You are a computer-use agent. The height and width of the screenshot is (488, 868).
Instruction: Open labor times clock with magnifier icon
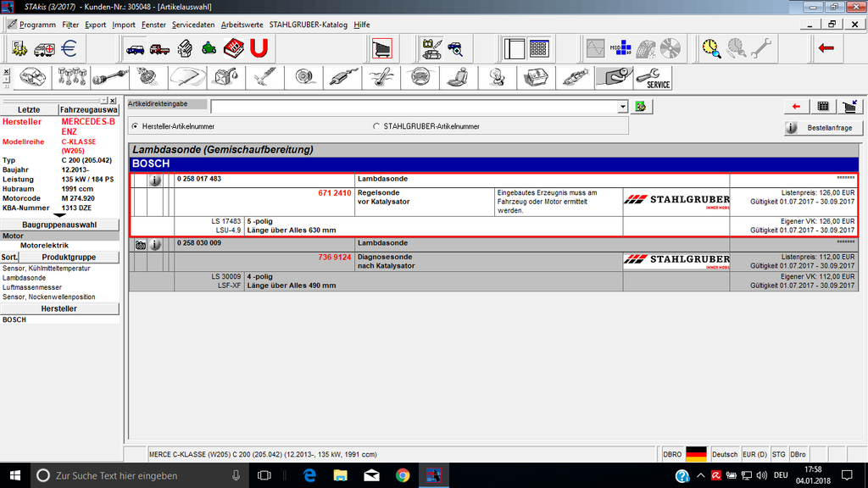tap(711, 48)
